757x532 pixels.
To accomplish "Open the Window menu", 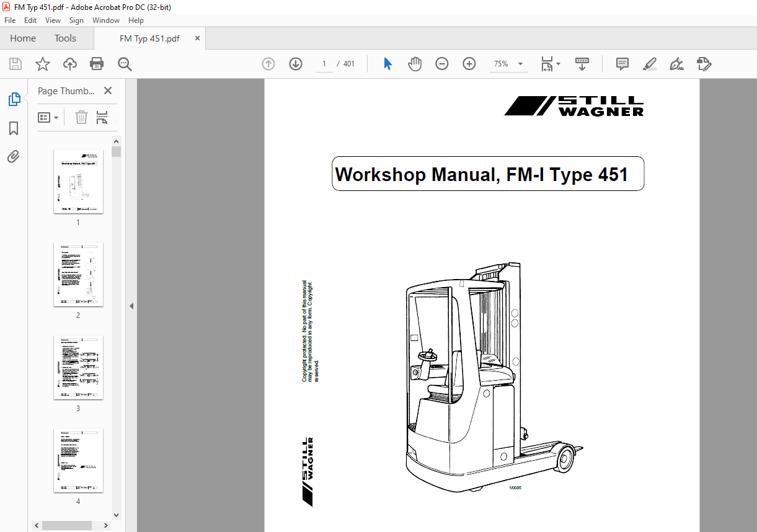I will 106,20.
